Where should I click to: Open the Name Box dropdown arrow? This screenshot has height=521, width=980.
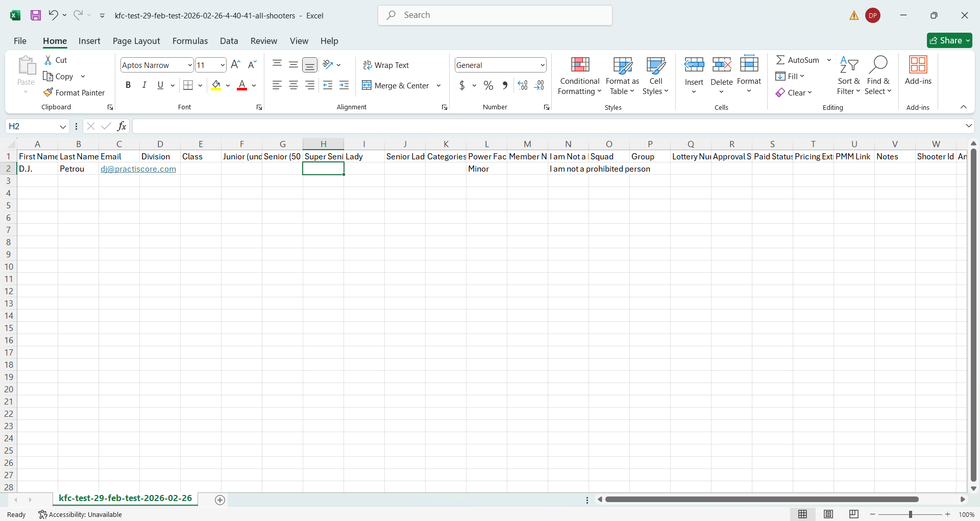pyautogui.click(x=63, y=126)
